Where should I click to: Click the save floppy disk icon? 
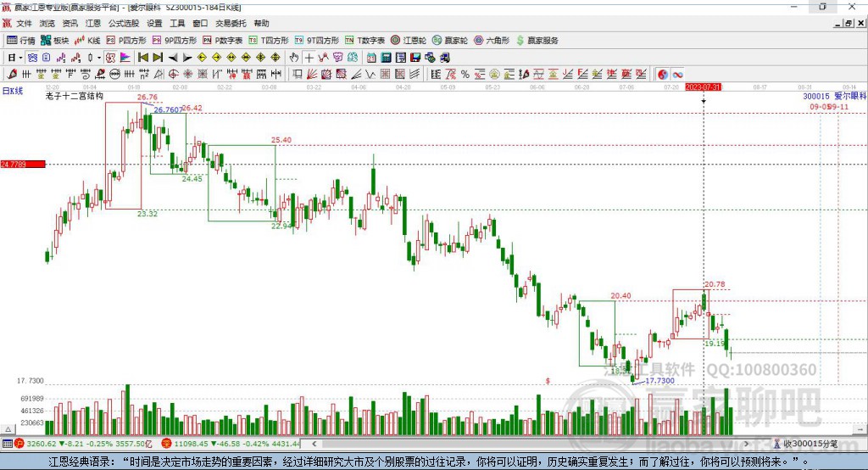(415, 58)
